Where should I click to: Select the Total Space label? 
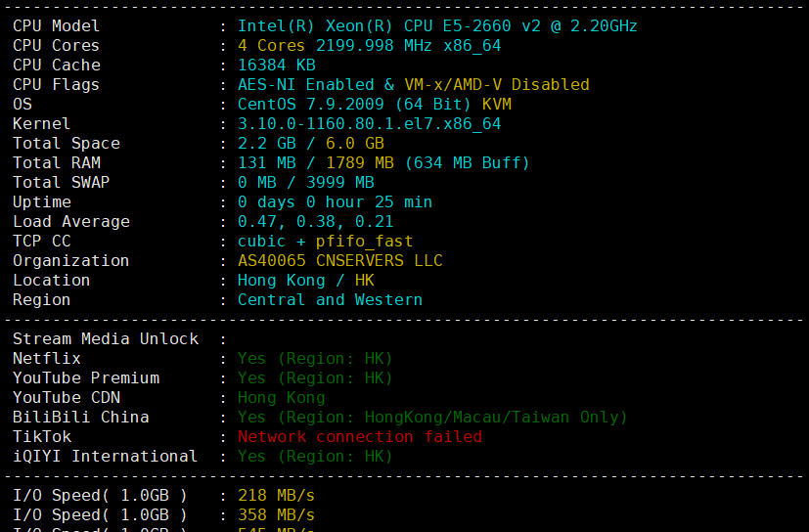(67, 144)
